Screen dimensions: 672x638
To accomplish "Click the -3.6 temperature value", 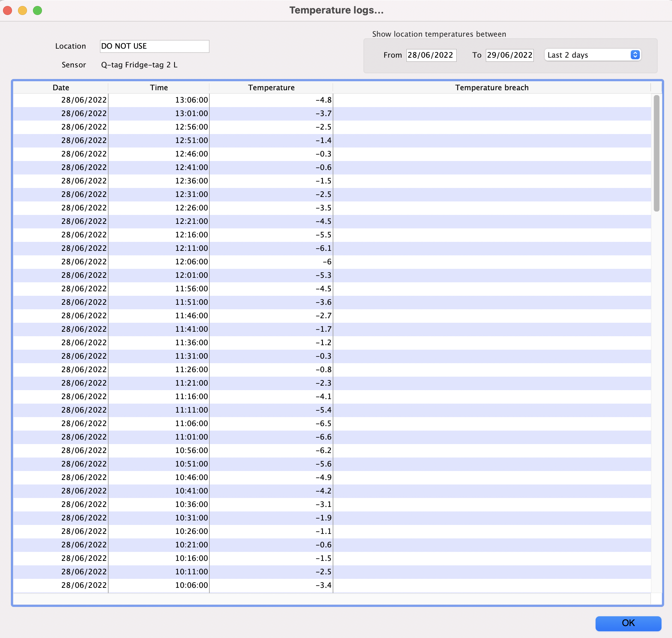I will pyautogui.click(x=323, y=302).
